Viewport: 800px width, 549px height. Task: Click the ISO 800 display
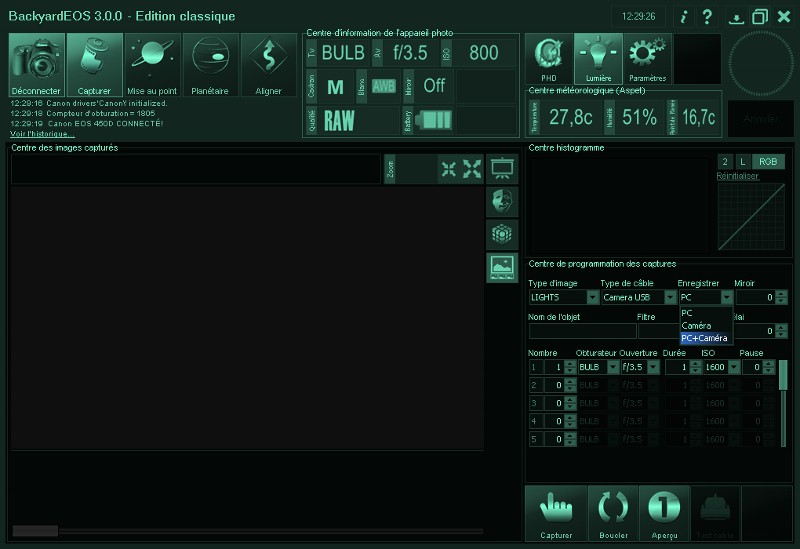(x=484, y=53)
